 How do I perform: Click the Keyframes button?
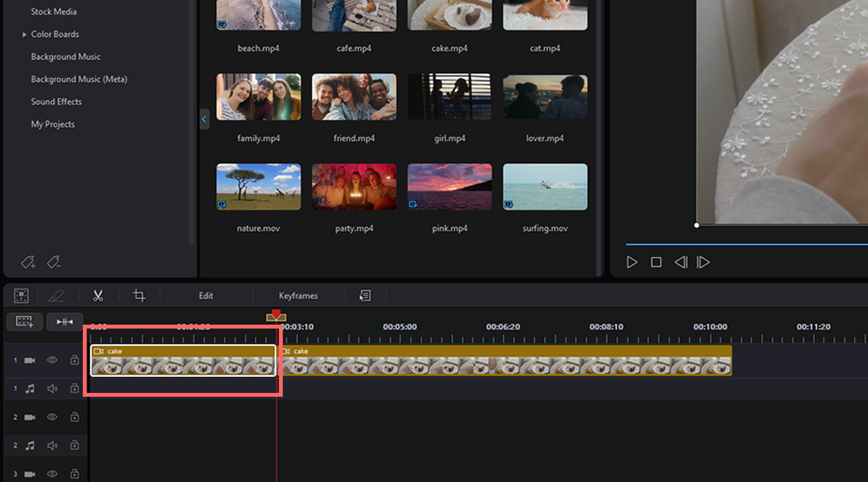(298, 296)
